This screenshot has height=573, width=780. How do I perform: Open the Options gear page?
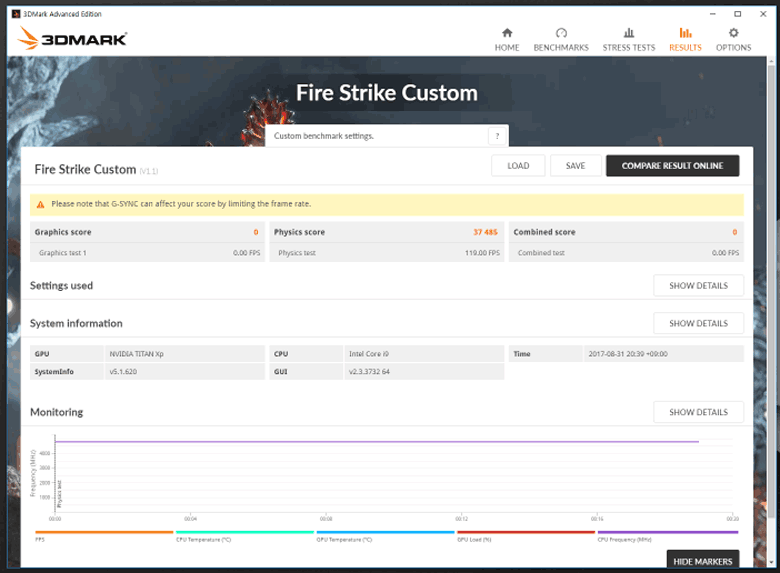[x=733, y=39]
